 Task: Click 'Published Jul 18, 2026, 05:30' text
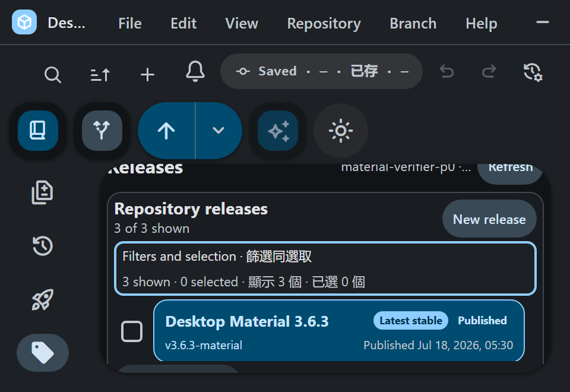[438, 345]
